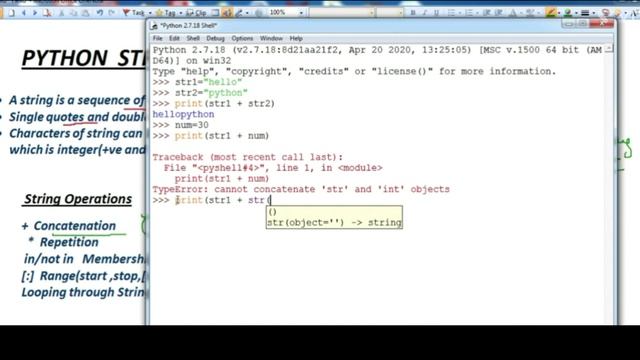Click the TypeError message line

[x=301, y=189]
